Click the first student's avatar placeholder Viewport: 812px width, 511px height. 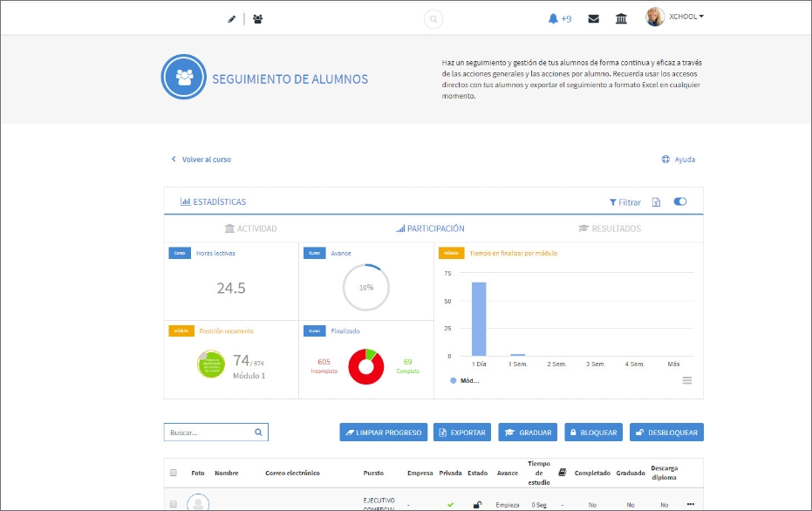[198, 502]
